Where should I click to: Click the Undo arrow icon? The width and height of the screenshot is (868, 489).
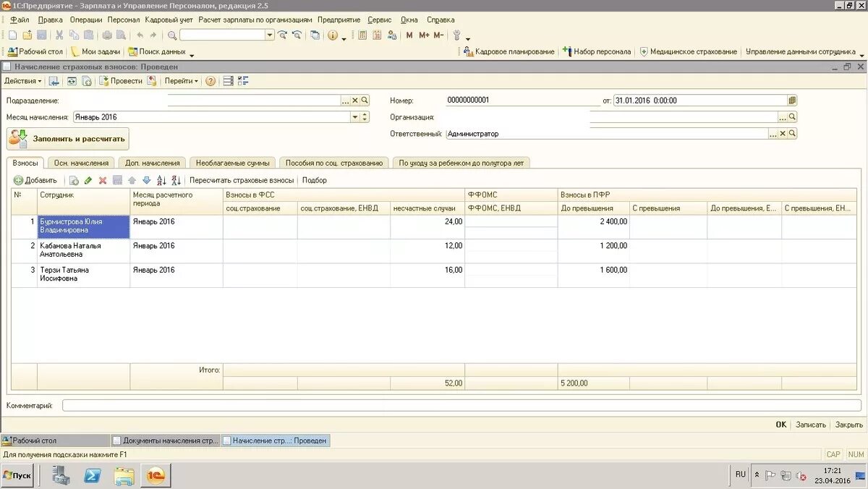[x=140, y=35]
